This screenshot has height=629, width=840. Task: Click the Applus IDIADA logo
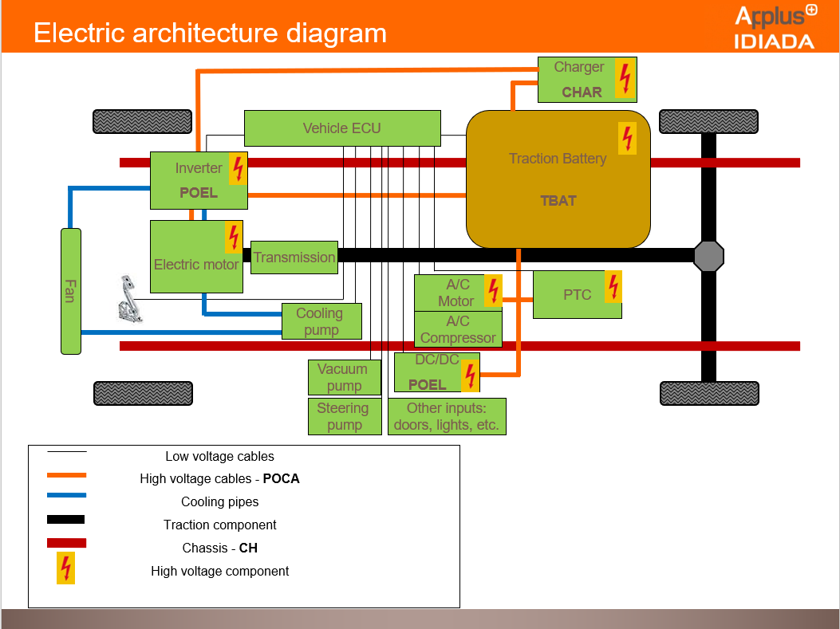(775, 26)
